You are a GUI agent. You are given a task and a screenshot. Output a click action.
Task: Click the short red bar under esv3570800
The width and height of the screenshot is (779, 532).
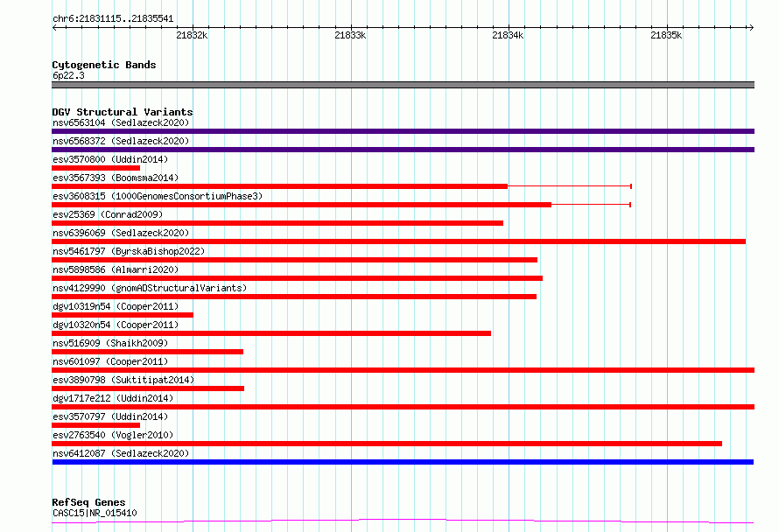[96, 168]
